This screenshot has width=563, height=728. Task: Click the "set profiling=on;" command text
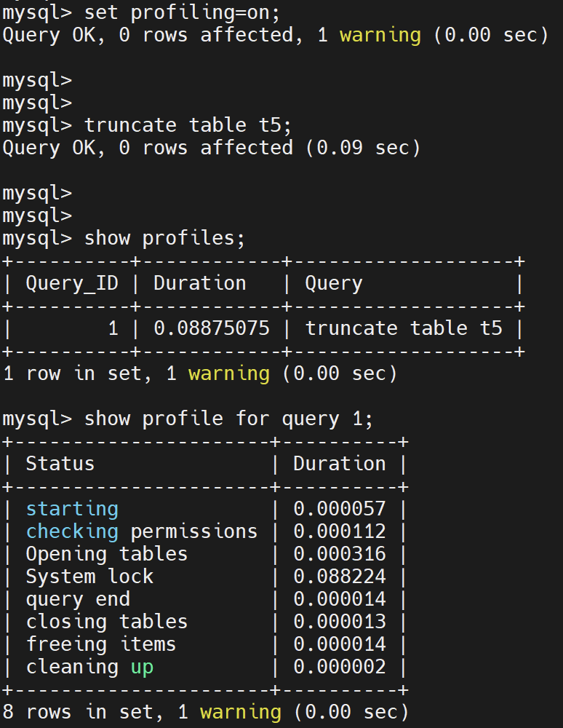point(183,12)
